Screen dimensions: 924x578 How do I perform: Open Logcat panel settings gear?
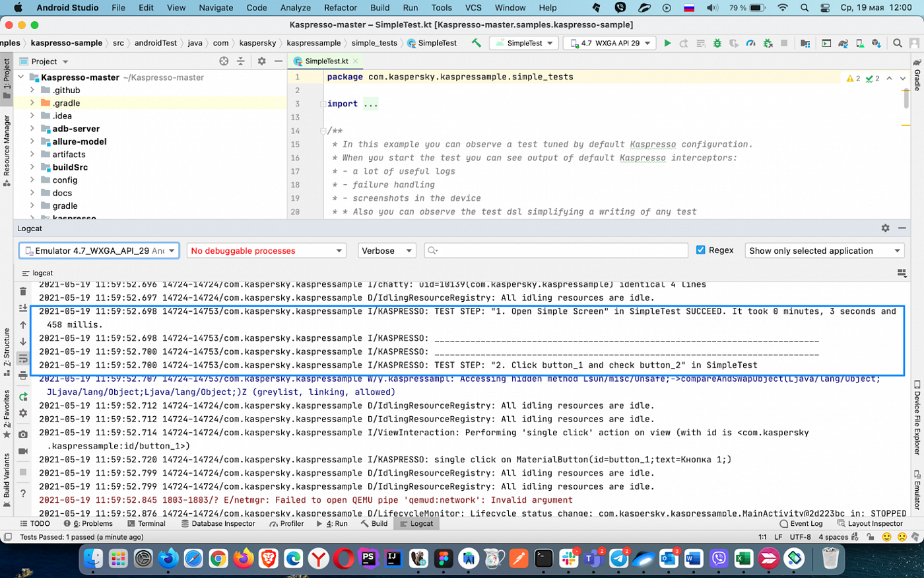885,228
